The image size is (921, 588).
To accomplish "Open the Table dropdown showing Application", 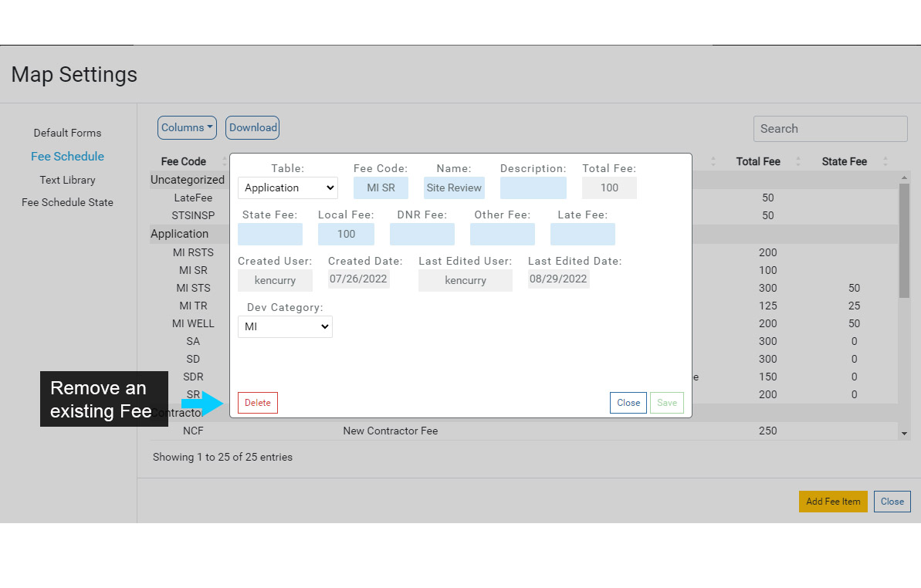I will (x=287, y=188).
